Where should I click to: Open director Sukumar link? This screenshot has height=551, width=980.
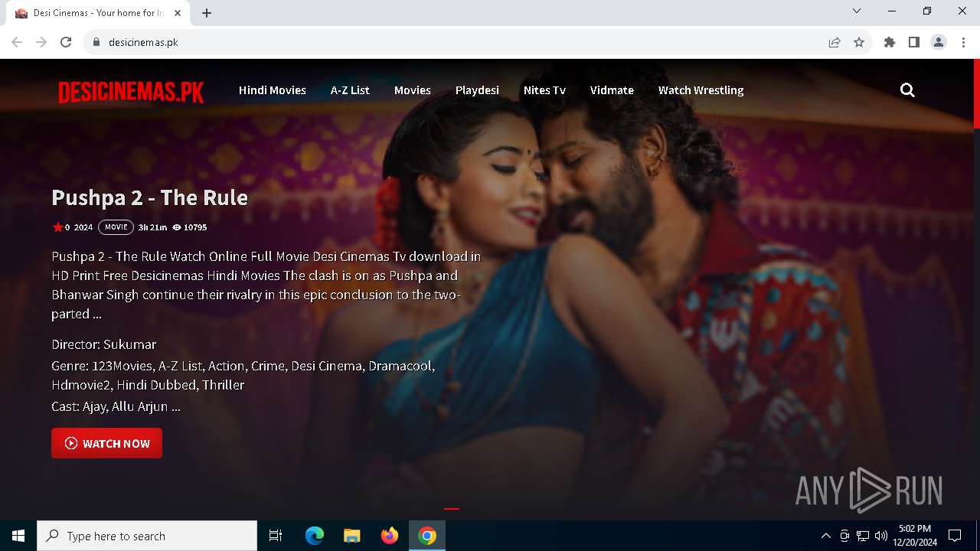[129, 344]
